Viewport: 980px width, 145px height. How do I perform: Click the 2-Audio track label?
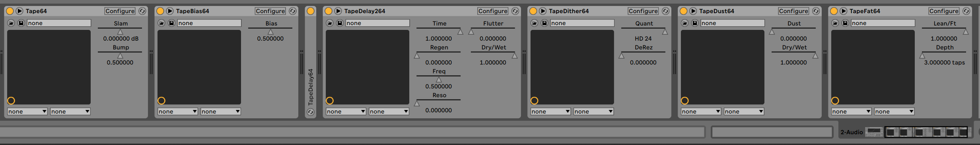852,132
